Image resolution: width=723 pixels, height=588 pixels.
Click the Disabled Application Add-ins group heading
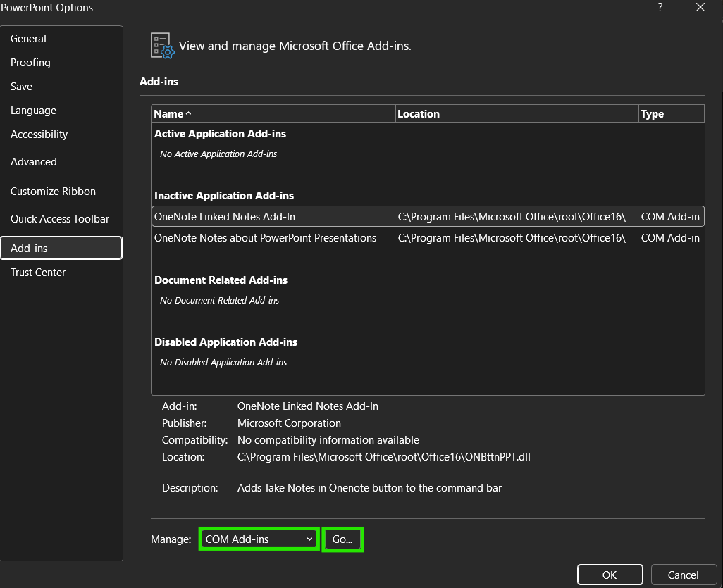[x=226, y=342]
